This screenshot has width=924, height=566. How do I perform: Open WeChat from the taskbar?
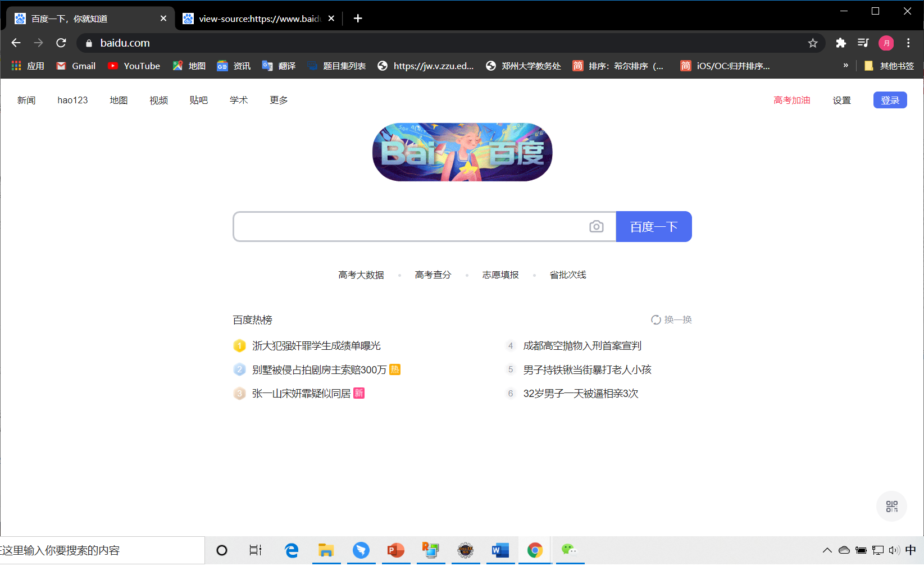pos(570,550)
